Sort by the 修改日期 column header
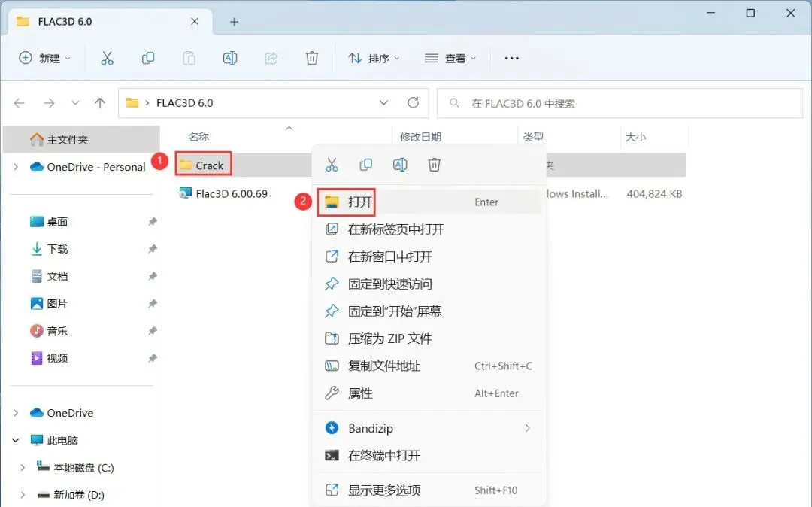The image size is (812, 507). tap(420, 137)
